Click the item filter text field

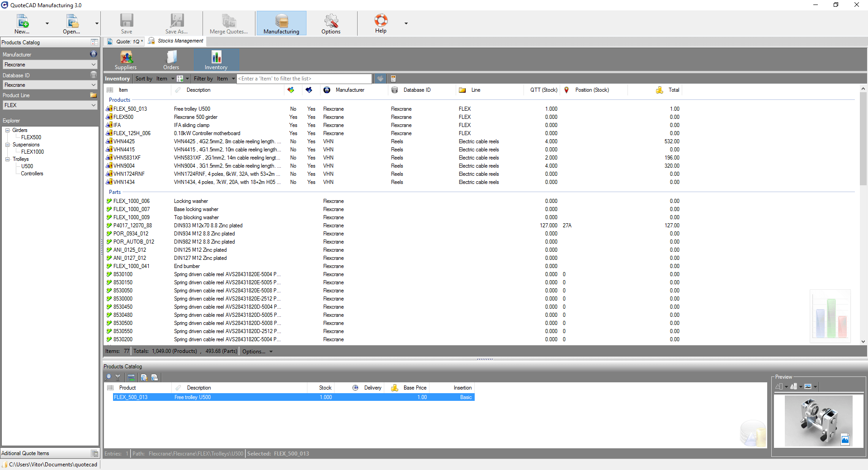coord(304,79)
